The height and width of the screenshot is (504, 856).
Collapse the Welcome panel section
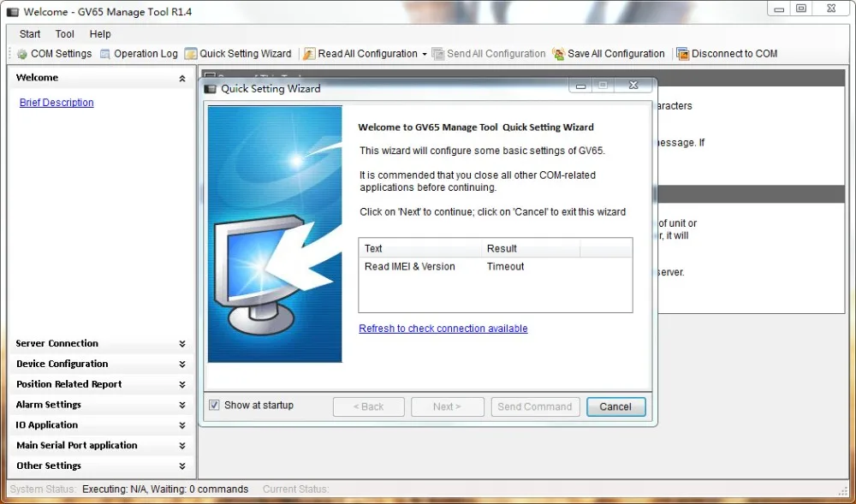tap(181, 78)
